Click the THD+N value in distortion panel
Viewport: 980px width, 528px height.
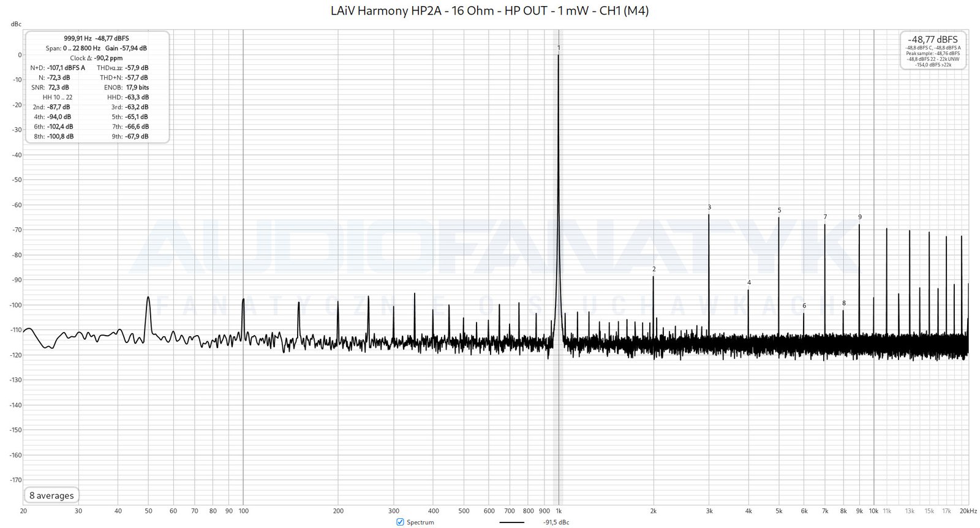[137, 78]
